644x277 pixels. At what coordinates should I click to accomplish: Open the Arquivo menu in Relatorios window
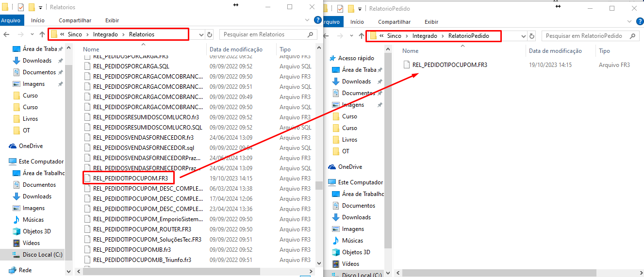click(11, 20)
